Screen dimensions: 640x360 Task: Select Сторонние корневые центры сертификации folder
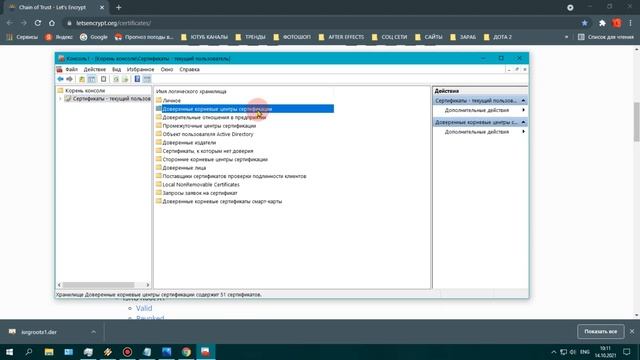(x=212, y=160)
